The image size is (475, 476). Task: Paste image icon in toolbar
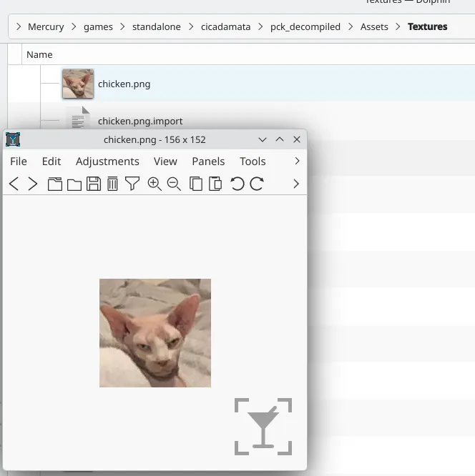(x=215, y=184)
